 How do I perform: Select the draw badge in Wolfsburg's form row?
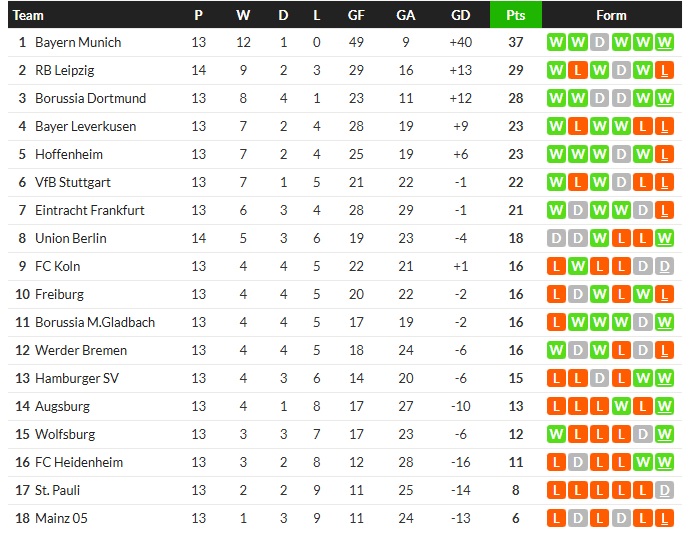(643, 434)
